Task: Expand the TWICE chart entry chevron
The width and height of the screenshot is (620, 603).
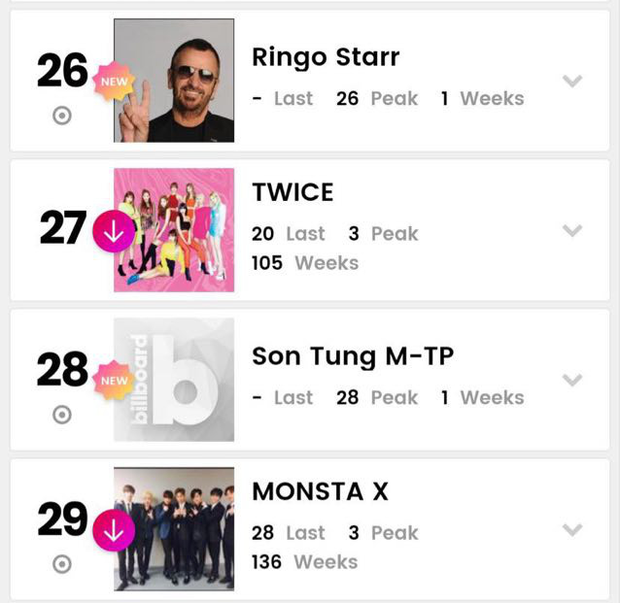Action: (x=572, y=231)
